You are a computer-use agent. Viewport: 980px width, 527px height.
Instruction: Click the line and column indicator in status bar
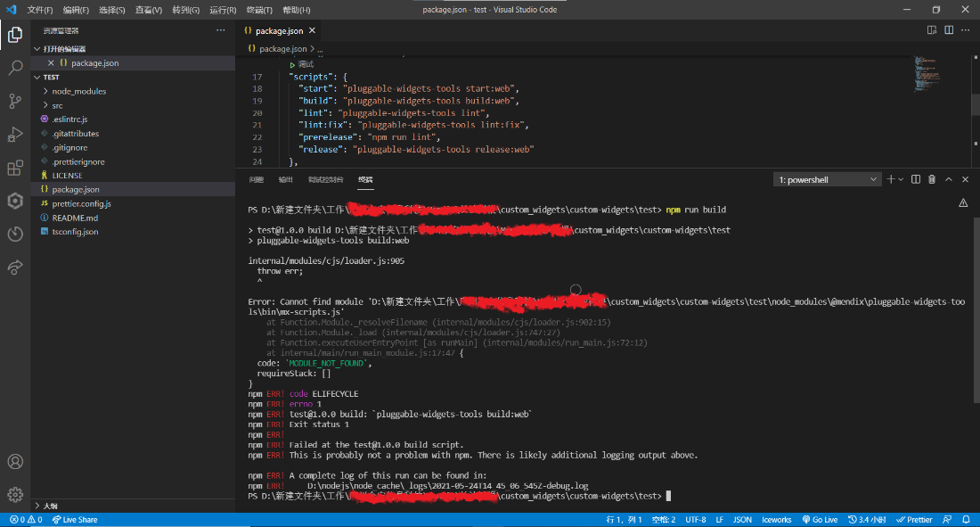click(624, 520)
